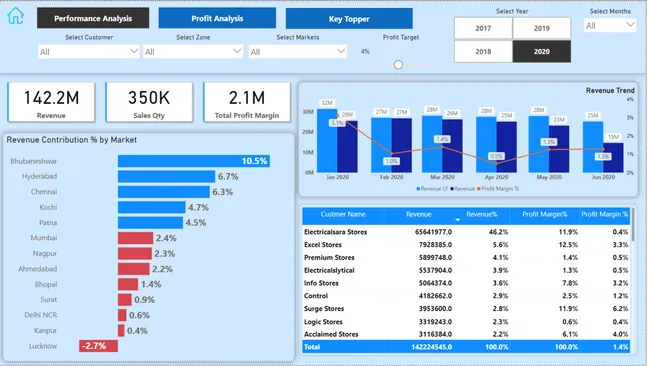The width and height of the screenshot is (650, 366).
Task: Click the Revenue column sort arrow
Action: 458,220
